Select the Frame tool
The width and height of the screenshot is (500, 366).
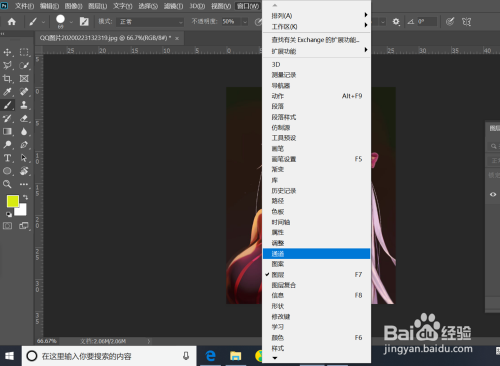point(24,79)
